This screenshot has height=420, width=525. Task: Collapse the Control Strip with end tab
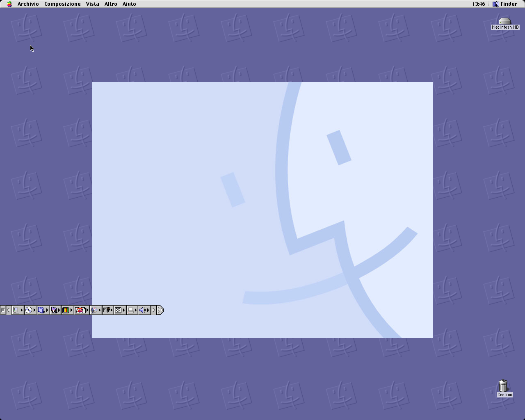[x=160, y=310]
